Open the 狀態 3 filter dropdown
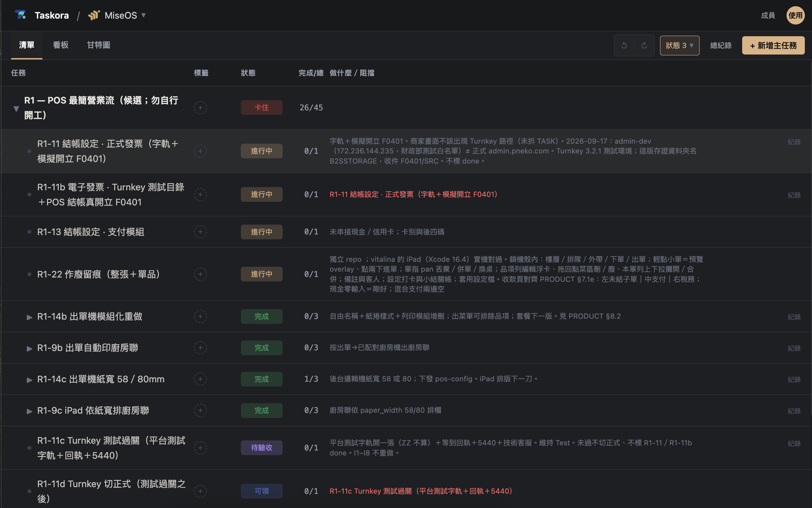The height and width of the screenshot is (508, 812). click(679, 45)
